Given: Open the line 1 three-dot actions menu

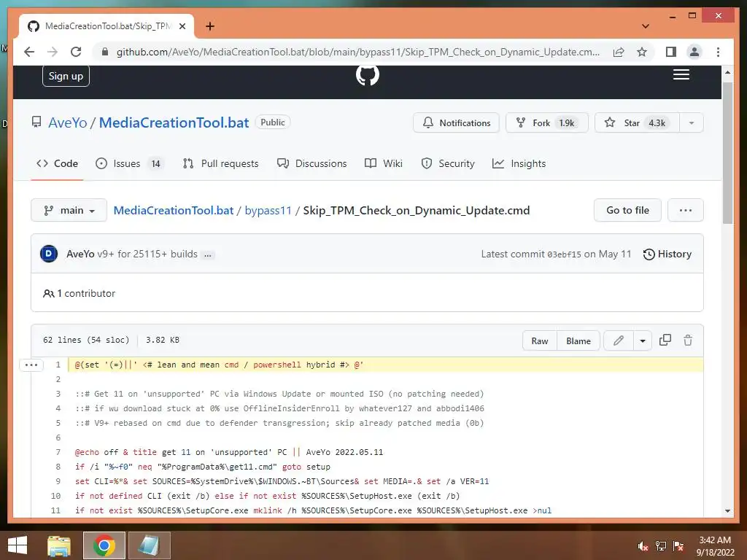Looking at the screenshot, I should pos(31,365).
